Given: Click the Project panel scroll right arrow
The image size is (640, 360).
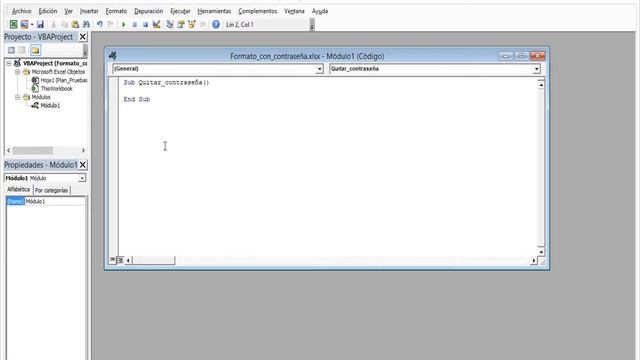Looking at the screenshot, I should click(x=83, y=150).
